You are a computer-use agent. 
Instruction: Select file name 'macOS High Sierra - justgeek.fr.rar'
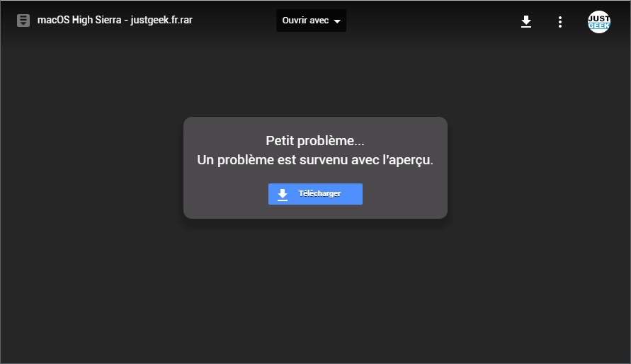tap(115, 20)
